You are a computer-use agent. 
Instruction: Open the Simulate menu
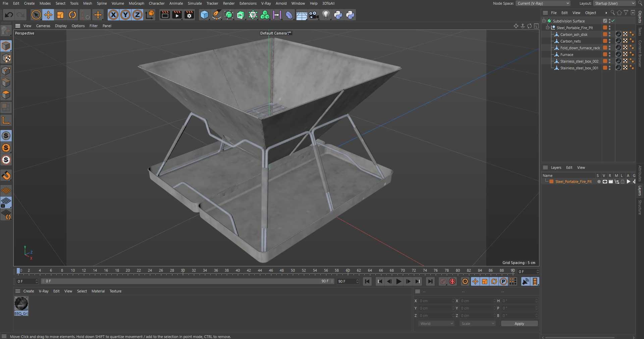tap(195, 3)
